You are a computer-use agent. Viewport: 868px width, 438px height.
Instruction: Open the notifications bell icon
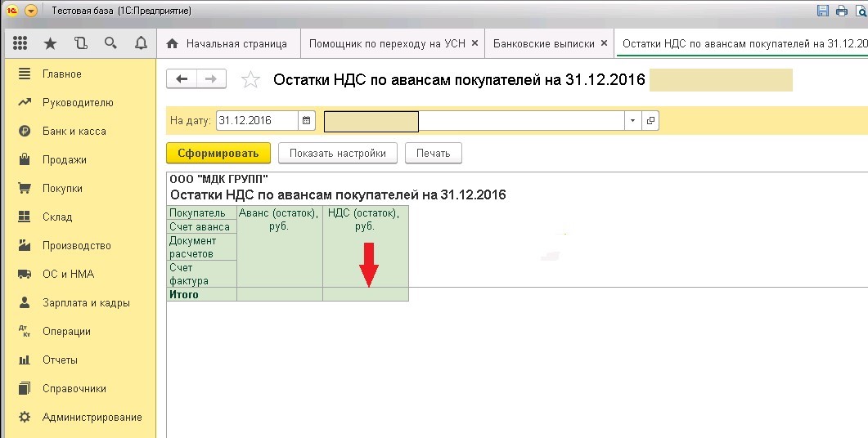[142, 43]
